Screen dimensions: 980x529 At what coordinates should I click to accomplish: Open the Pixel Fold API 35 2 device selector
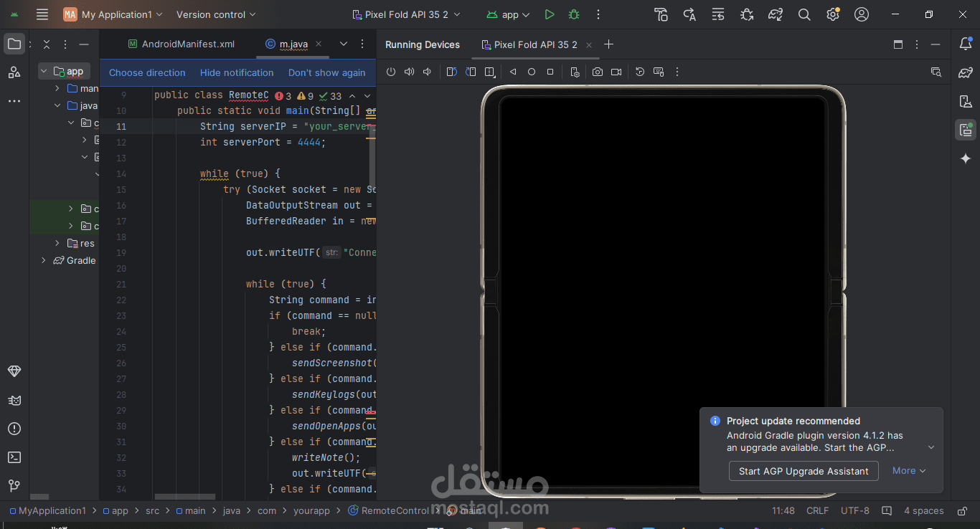tap(406, 14)
